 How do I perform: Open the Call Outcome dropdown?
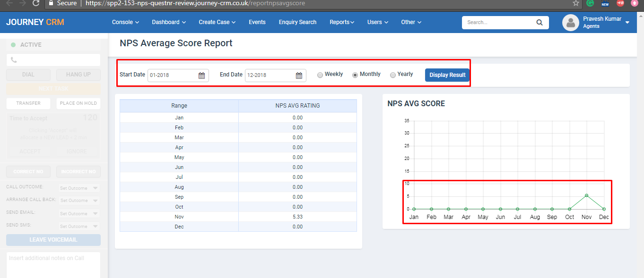tap(79, 188)
